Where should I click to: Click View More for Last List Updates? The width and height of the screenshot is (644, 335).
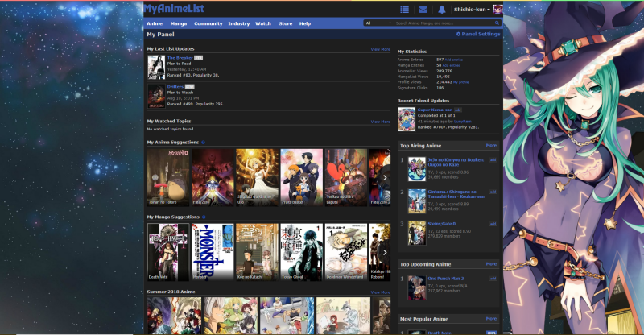coord(380,49)
